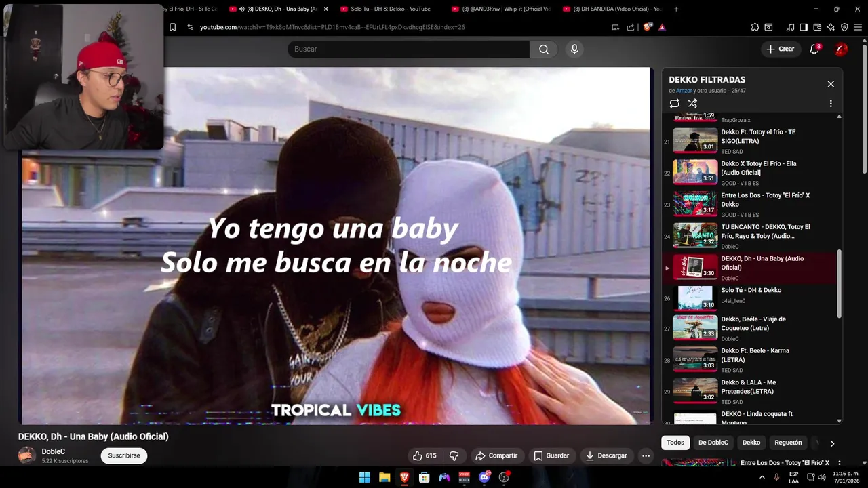Open Brave Leo AI sparkle icon
The width and height of the screenshot is (868, 488).
pos(831,27)
